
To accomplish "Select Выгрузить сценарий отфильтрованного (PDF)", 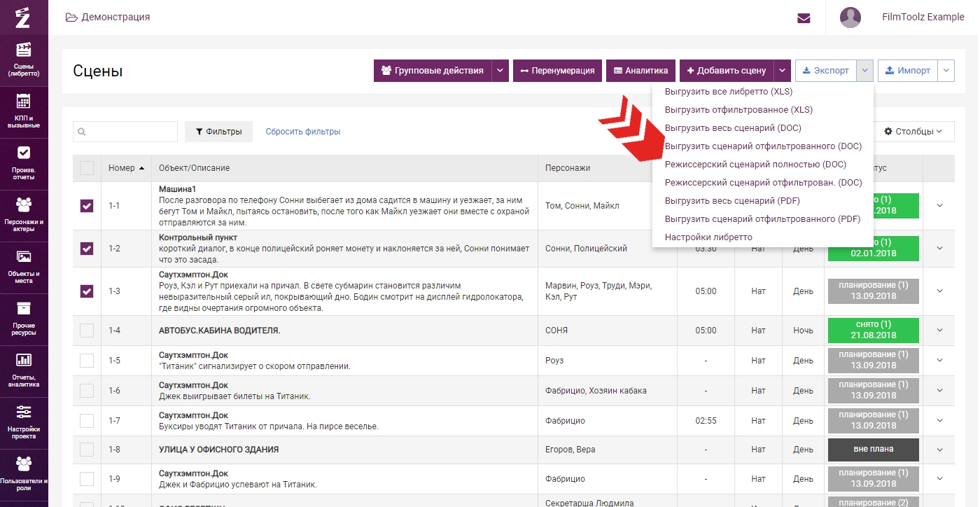I will (x=762, y=219).
